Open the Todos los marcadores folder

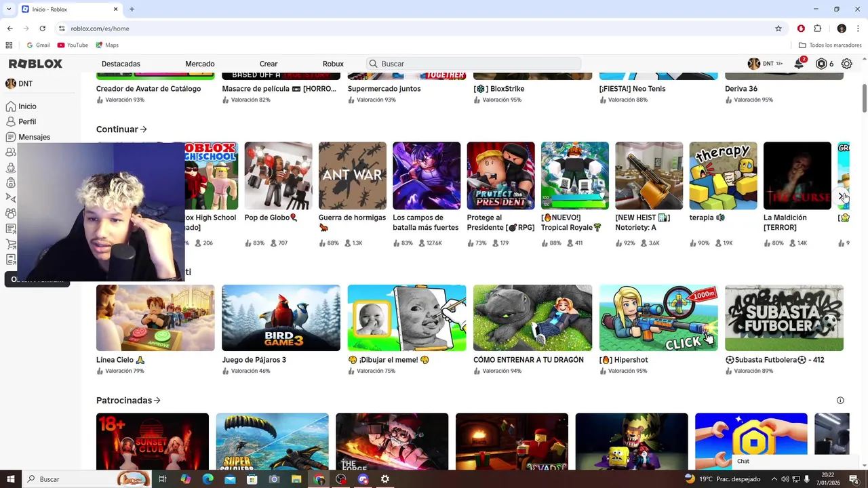pyautogui.click(x=830, y=45)
